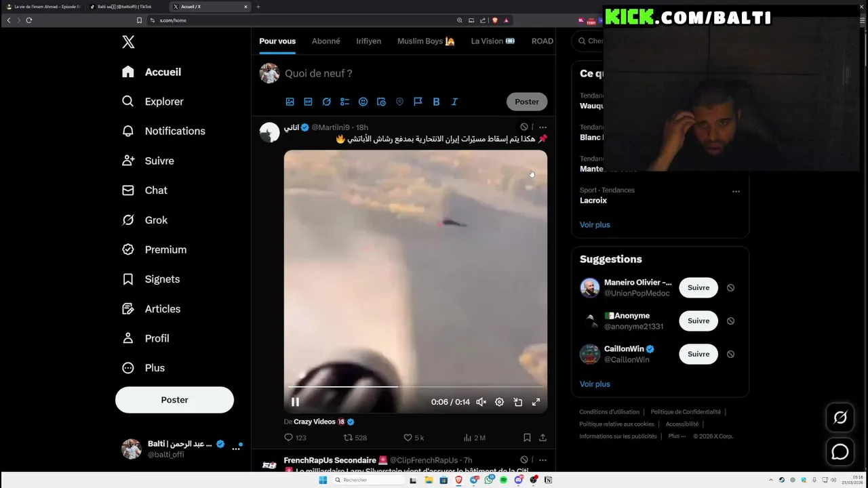Toggle picture-in-picture for the video

point(517,402)
